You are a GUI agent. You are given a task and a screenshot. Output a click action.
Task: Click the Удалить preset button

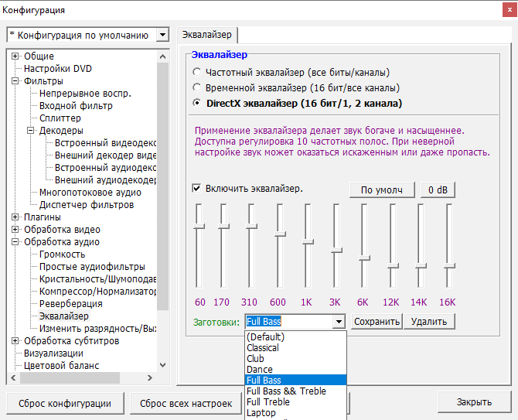[x=429, y=322]
